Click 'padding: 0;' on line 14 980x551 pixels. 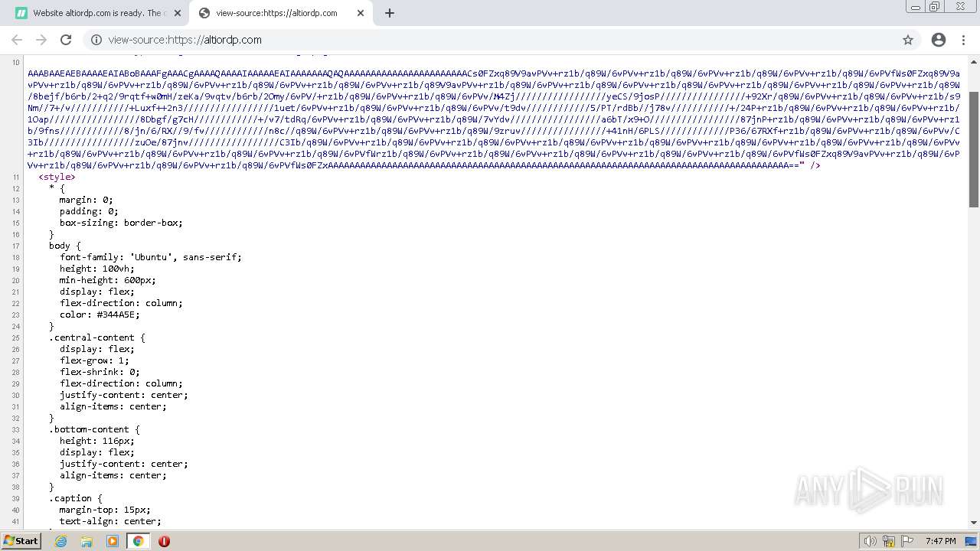[x=89, y=211]
